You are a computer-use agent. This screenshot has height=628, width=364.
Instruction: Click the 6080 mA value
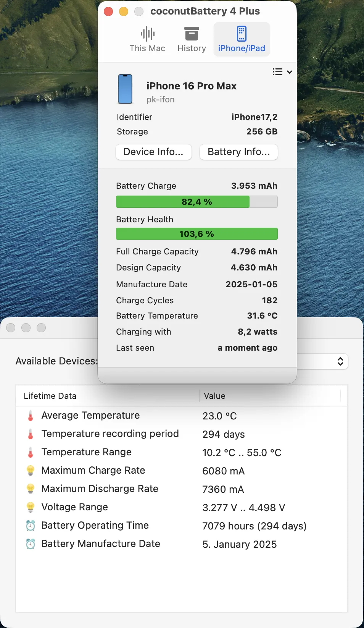coord(224,471)
